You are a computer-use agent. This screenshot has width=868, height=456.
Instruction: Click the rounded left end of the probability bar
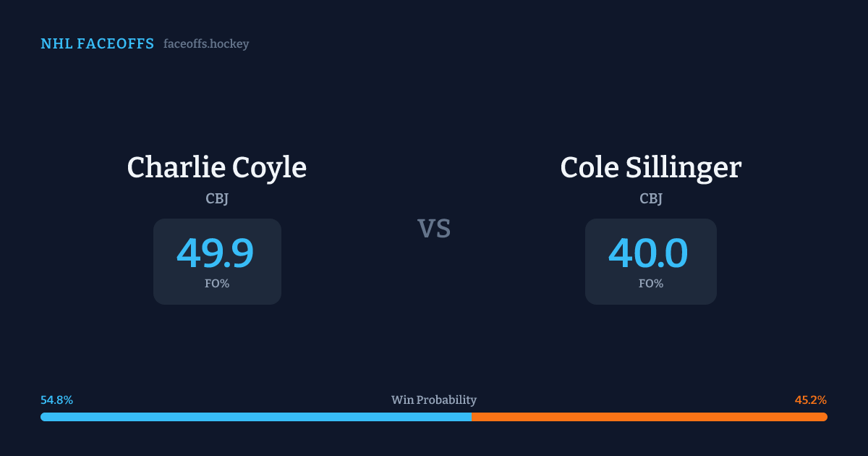(x=43, y=417)
